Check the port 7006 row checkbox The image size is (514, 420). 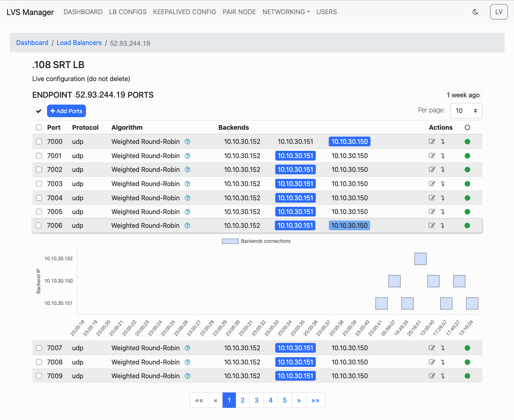click(x=39, y=225)
